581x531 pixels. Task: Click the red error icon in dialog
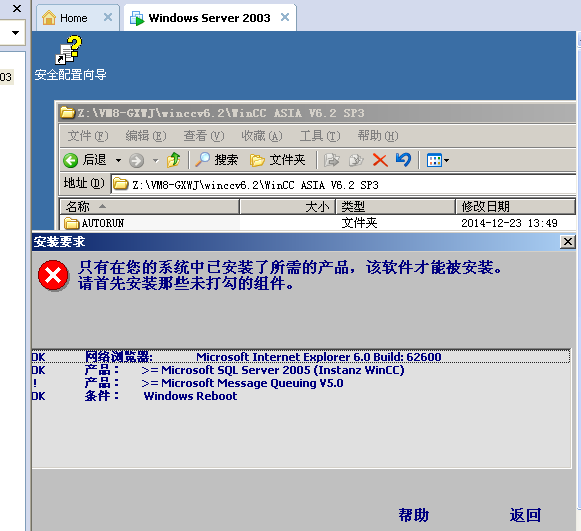53,275
